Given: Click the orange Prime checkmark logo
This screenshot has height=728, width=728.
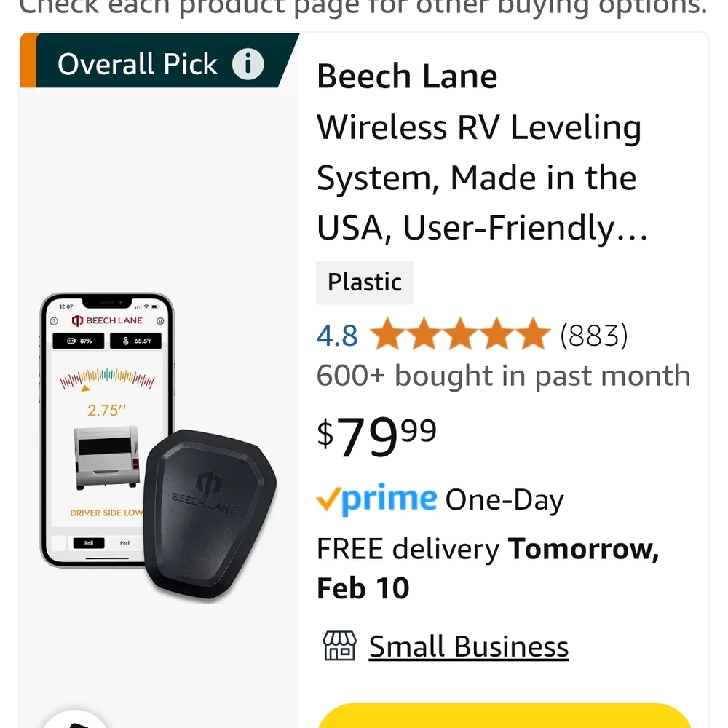Looking at the screenshot, I should click(x=326, y=499).
